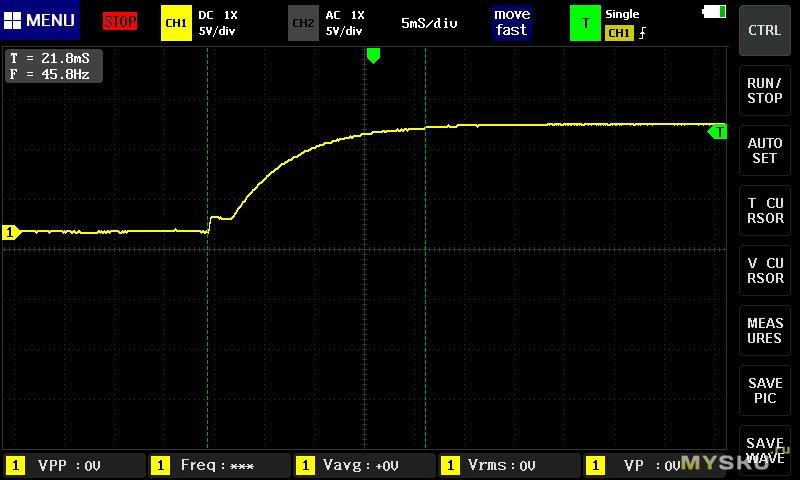Save screenshot with SAVE PIC
Viewport: 800px width, 480px height.
(765, 391)
